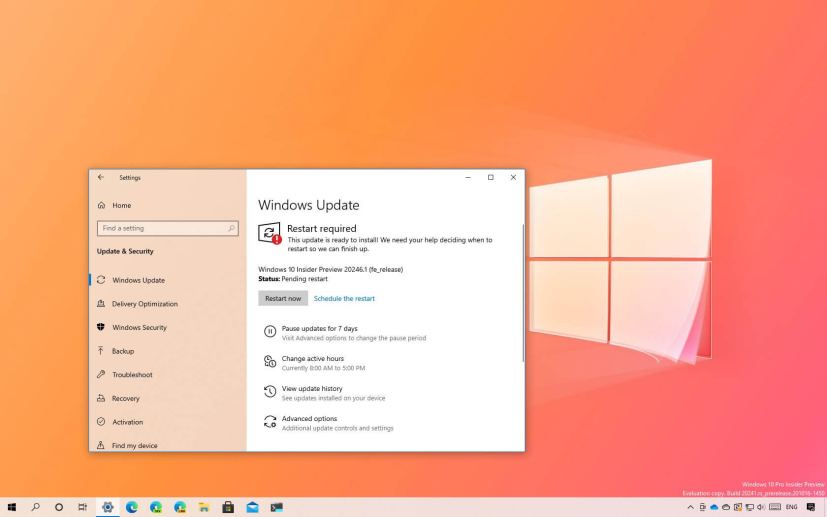This screenshot has height=517, width=827.
Task: Open Change active hours
Action: (313, 358)
